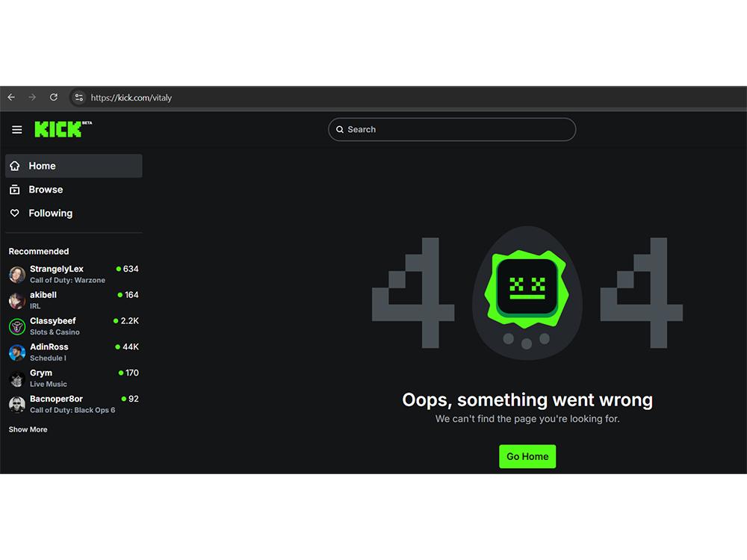The height and width of the screenshot is (560, 747).
Task: Go back with the browser back arrow
Action: 11,97
